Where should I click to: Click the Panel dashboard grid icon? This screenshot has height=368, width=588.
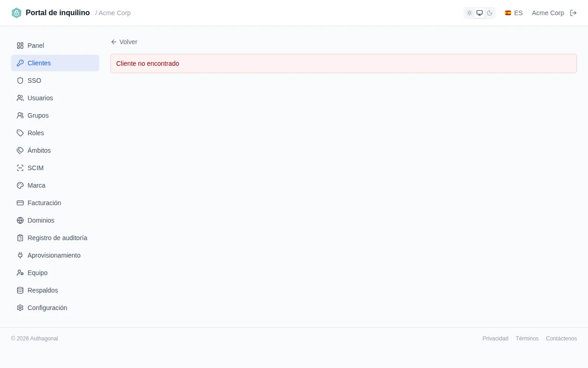click(x=20, y=46)
